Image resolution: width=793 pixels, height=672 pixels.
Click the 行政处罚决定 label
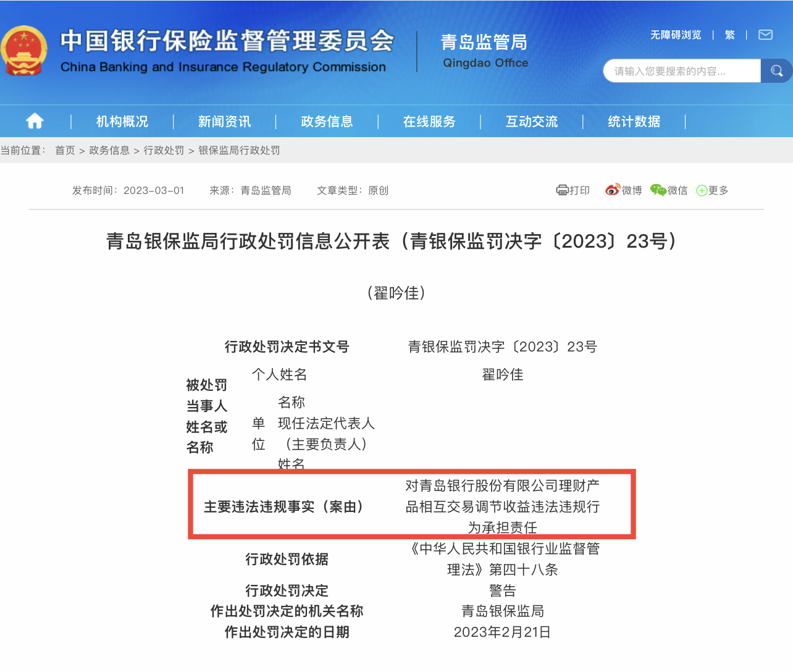tap(287, 590)
